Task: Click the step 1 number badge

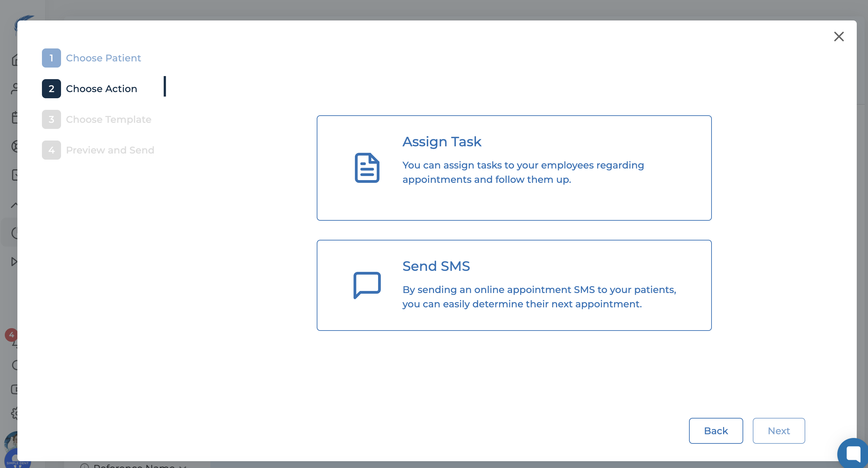Action: click(x=51, y=58)
